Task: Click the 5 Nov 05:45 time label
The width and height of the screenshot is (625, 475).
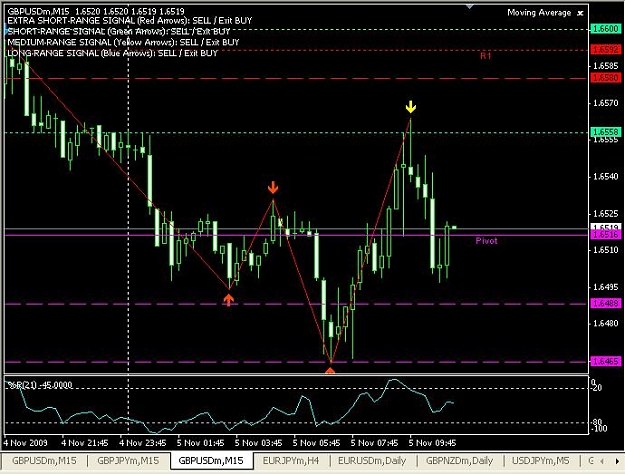Action: pos(316,443)
